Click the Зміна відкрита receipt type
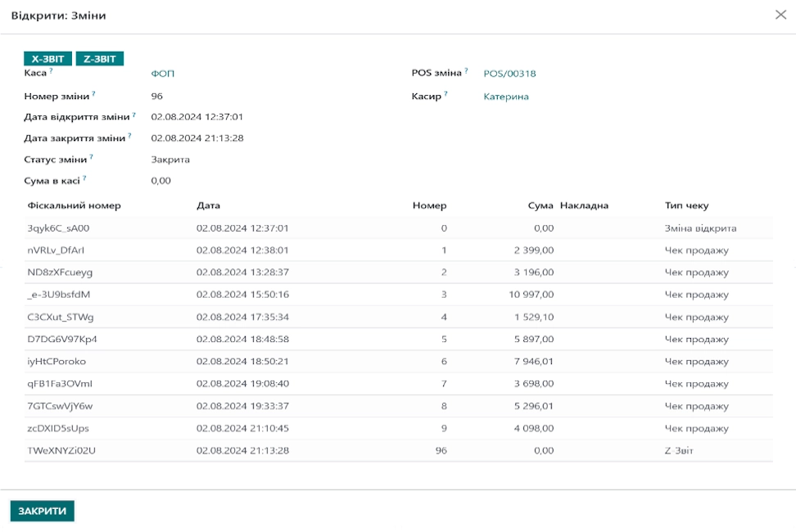Screen dimensions: 796x532 700,228
